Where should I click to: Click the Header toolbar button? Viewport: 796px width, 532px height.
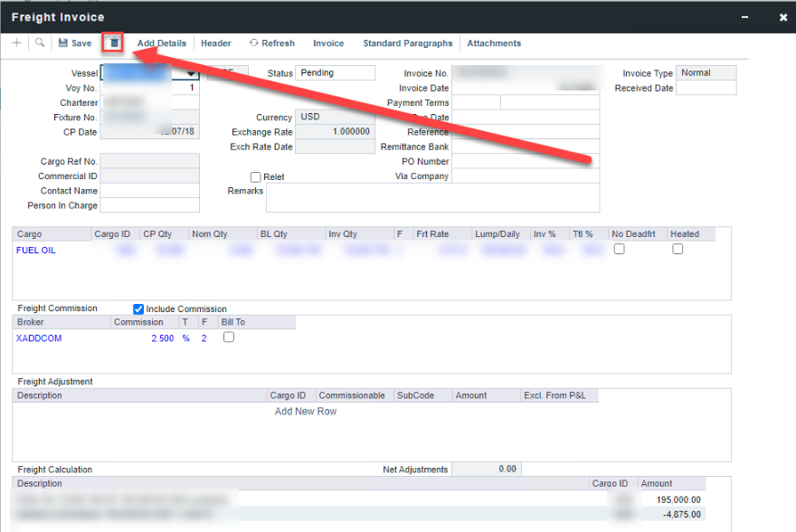tap(216, 43)
